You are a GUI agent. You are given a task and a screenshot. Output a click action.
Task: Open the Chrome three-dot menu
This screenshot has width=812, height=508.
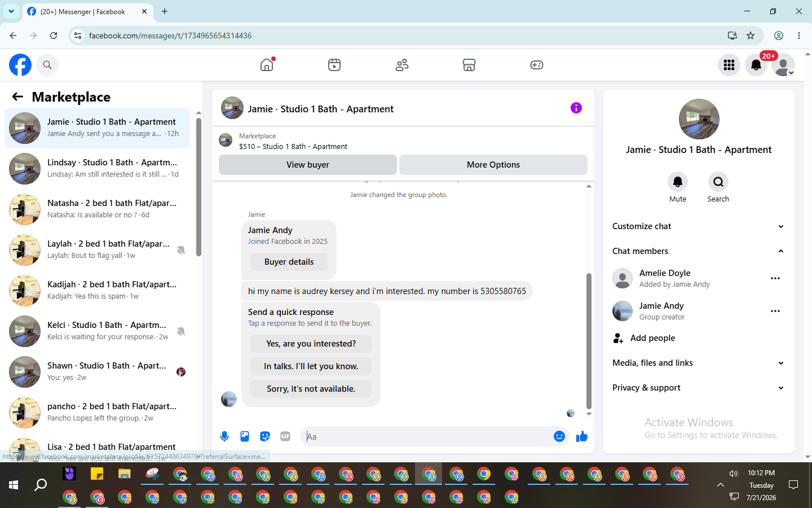click(799, 36)
